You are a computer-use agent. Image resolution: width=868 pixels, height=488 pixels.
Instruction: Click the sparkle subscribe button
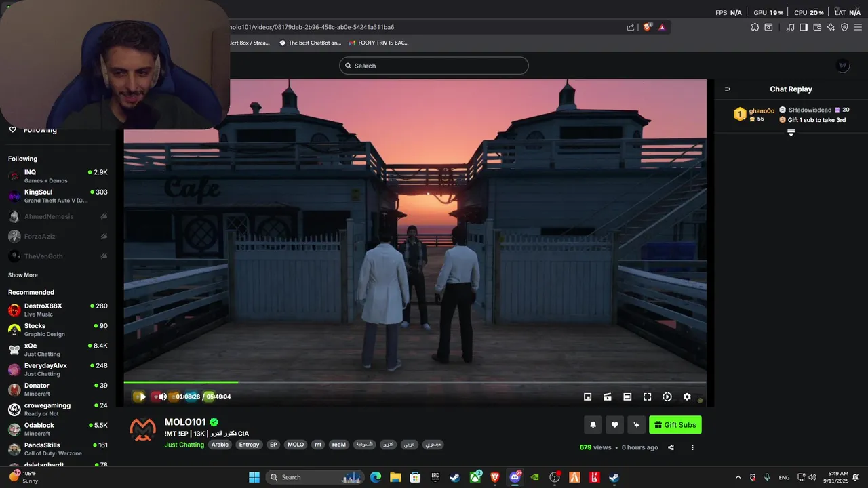click(x=636, y=425)
